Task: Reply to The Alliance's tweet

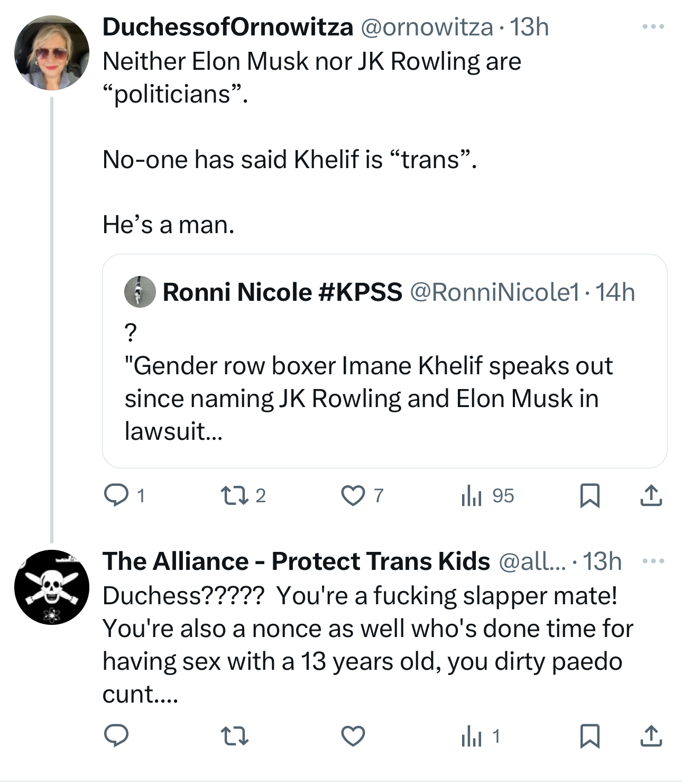Action: pos(116,736)
